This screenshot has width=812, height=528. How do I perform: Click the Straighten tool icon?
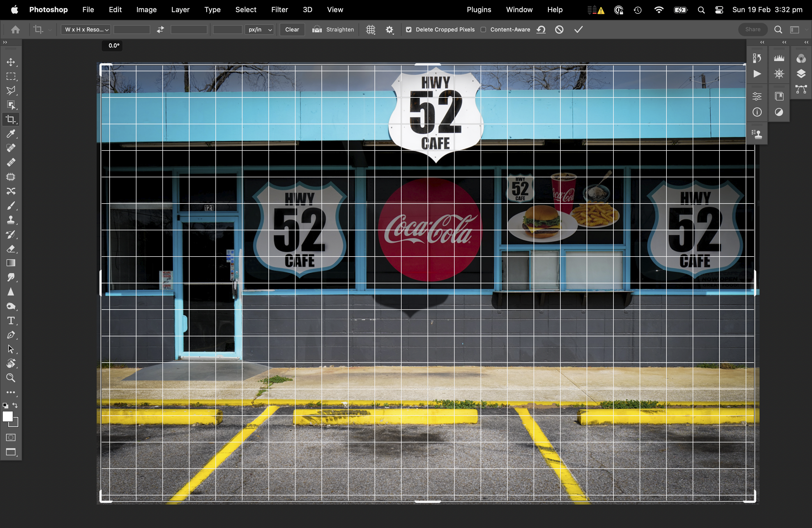(317, 30)
